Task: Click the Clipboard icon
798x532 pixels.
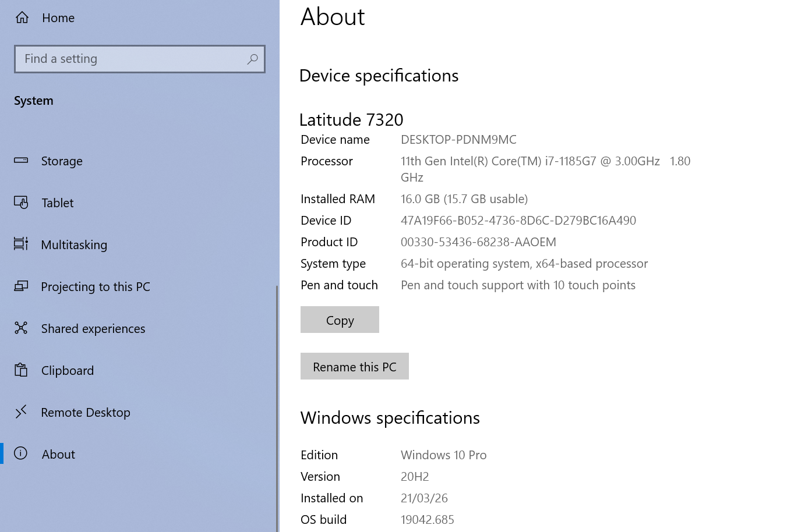Action: (x=21, y=370)
